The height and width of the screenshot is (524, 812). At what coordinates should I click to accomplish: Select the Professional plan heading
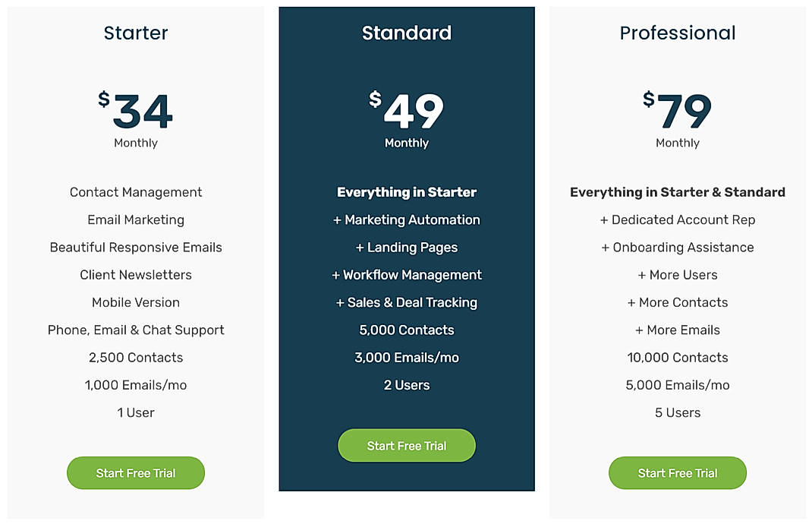coord(677,33)
